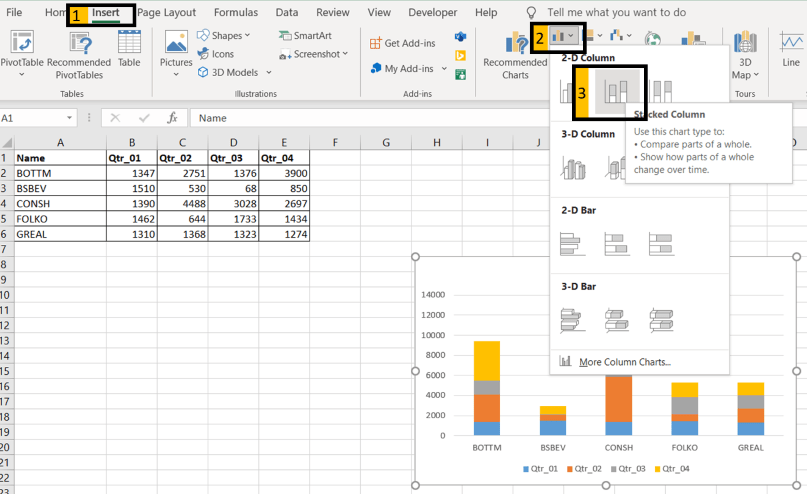Select cell with value 4488

click(x=182, y=204)
